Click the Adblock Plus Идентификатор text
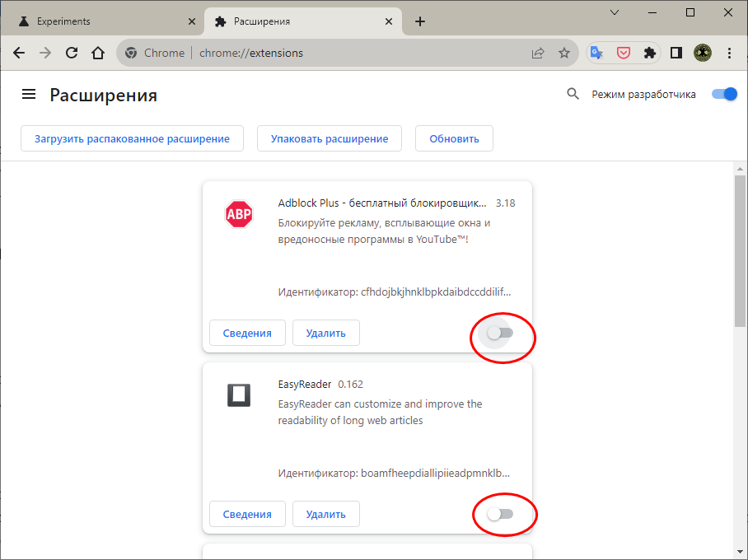 395,292
